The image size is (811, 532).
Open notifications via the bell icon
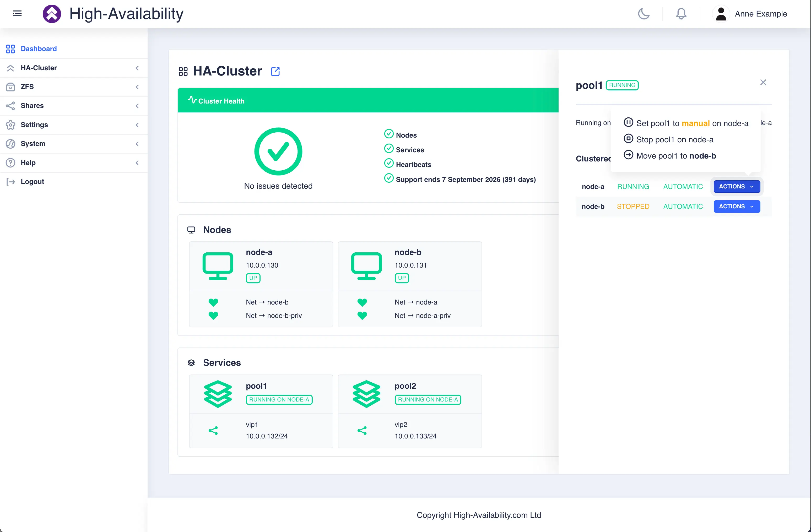[x=681, y=14]
